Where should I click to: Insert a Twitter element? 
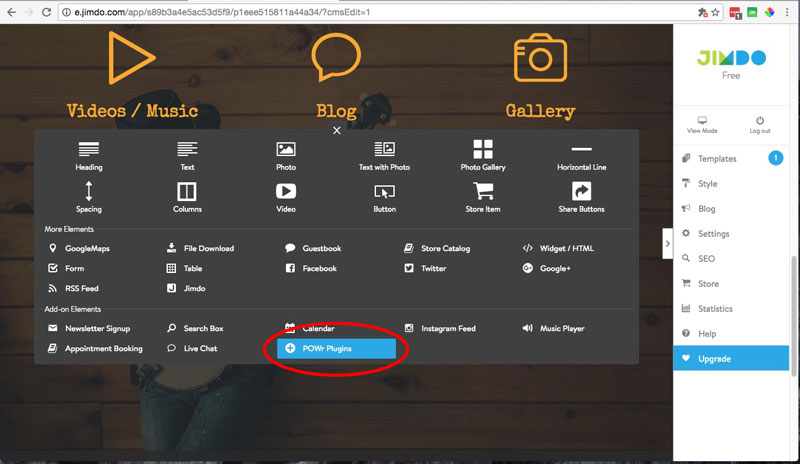pyautogui.click(x=426, y=268)
